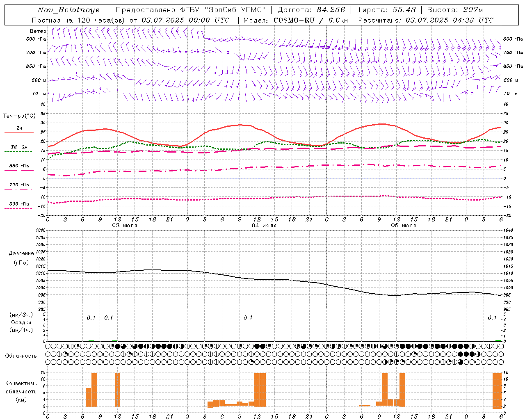Click the Высота: 207м value
The image size is (525, 420).
tap(455, 10)
